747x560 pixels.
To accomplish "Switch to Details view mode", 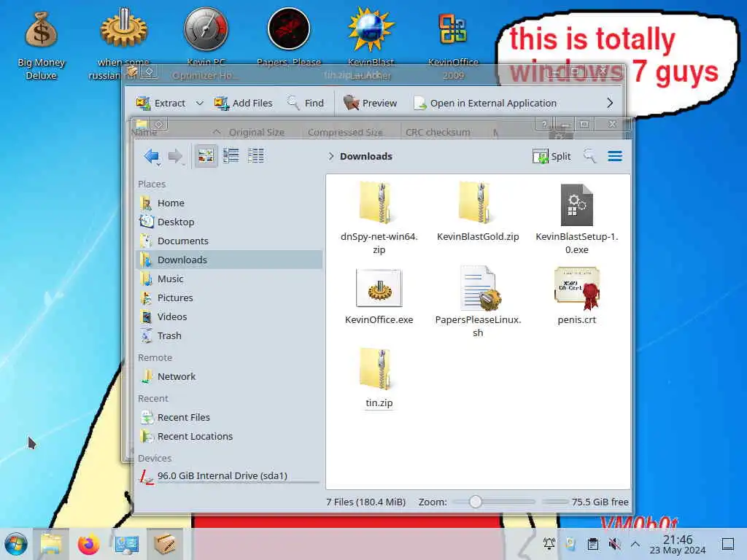I will point(256,156).
